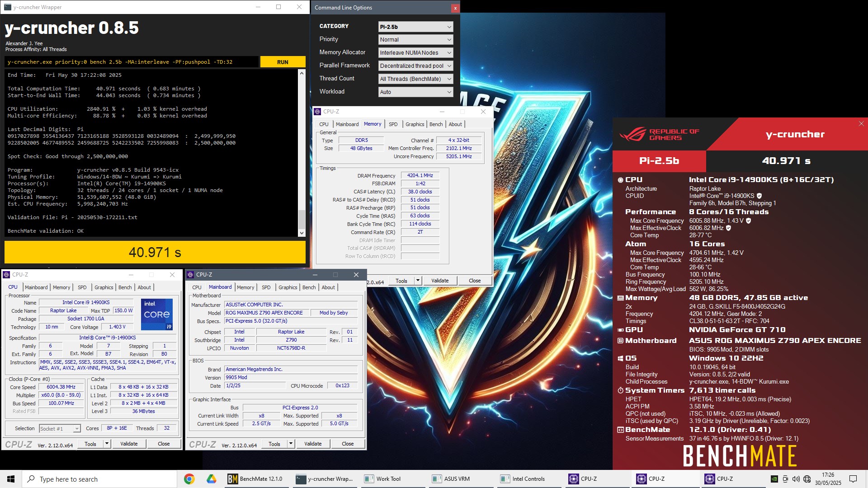This screenshot has height=488, width=868.
Task: Expand Tools arrow in CPU-Z CPU window
Action: point(107,444)
